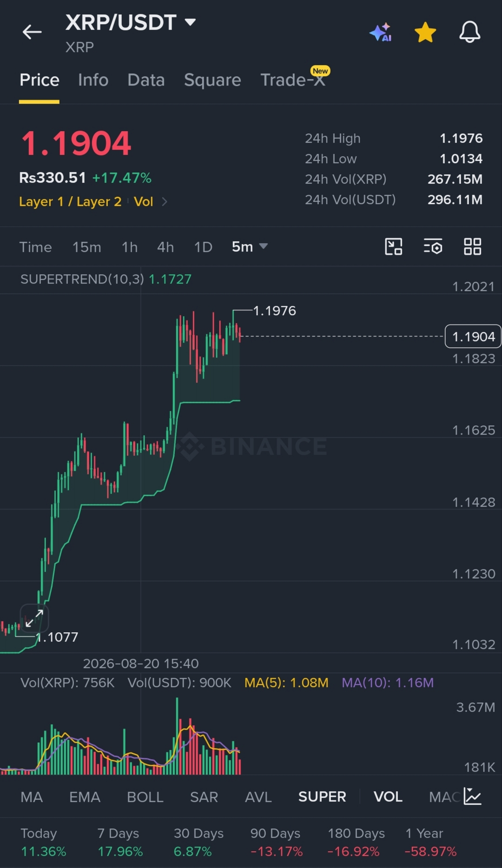Open the chart drawing tools icon
Screen dimensions: 502x868
coord(394,246)
